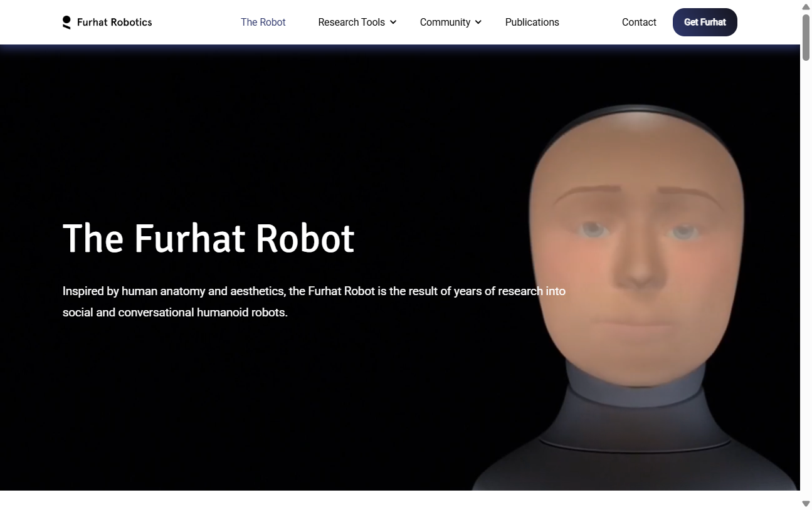Click the hero description text paragraph

pos(314,301)
